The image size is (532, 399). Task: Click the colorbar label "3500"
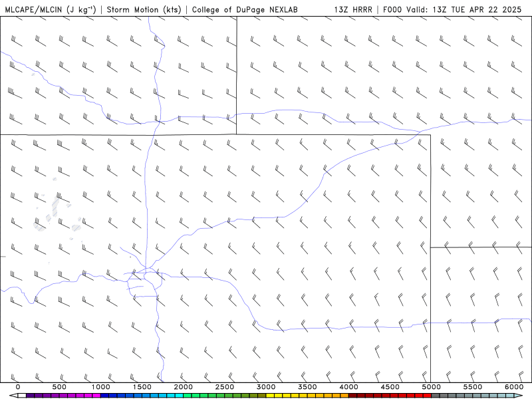308,387
